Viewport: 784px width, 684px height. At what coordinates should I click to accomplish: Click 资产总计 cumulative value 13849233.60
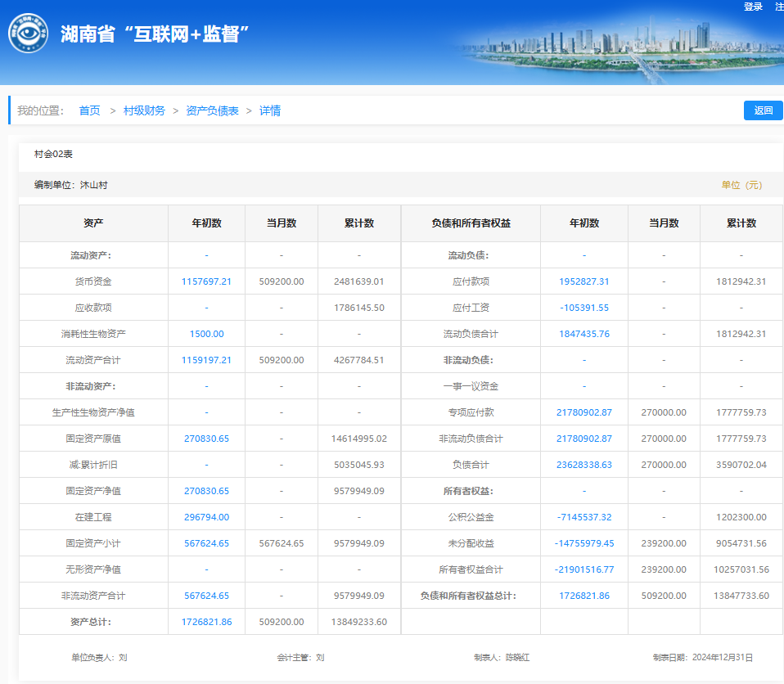coord(359,622)
